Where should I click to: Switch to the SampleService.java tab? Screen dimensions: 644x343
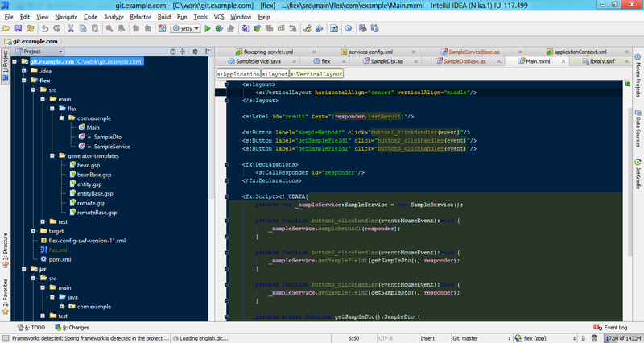pos(258,61)
